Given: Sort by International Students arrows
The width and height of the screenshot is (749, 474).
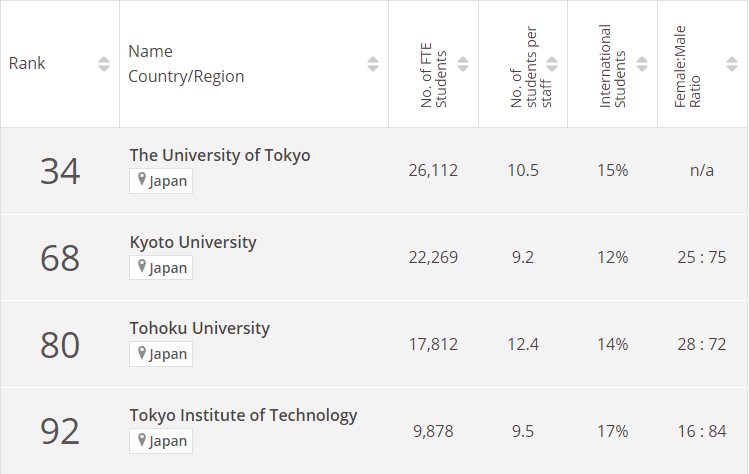Looking at the screenshot, I should click(x=642, y=64).
